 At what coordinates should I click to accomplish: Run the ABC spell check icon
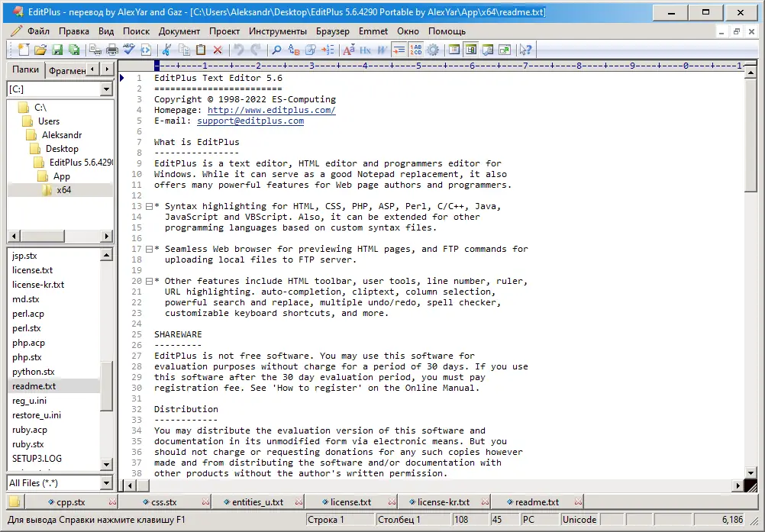pyautogui.click(x=129, y=50)
